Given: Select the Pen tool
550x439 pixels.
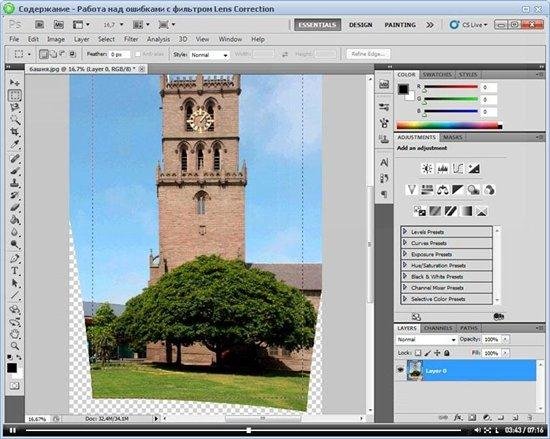Looking at the screenshot, I should tap(14, 258).
